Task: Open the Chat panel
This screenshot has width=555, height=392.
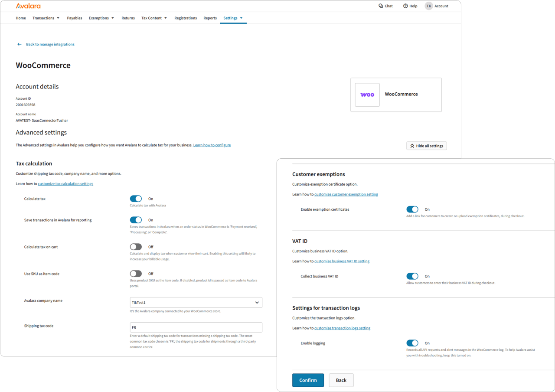Action: coord(385,6)
